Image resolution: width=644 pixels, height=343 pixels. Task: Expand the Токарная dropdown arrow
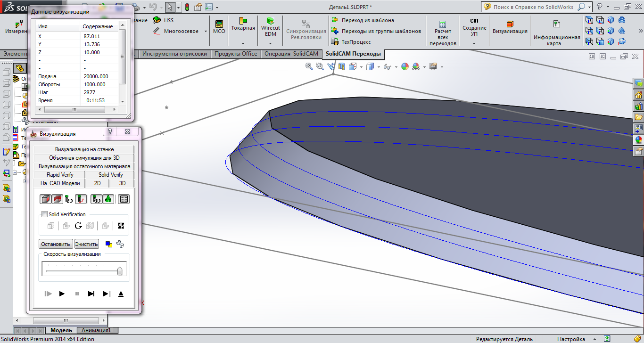click(x=243, y=43)
